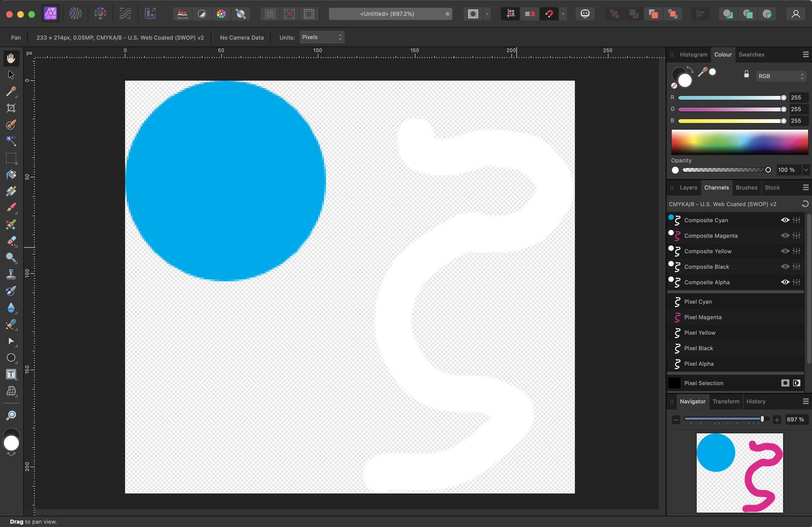812x527 pixels.
Task: Invert the Pixel Selection
Action: click(x=796, y=383)
